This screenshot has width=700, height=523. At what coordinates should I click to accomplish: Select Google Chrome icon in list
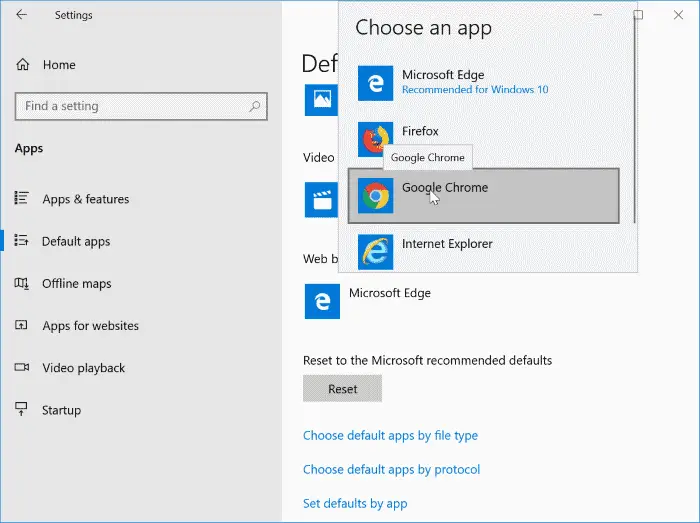[x=375, y=196]
